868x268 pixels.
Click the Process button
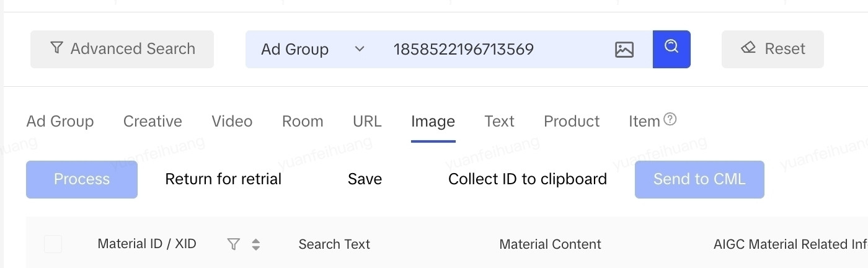click(x=82, y=179)
